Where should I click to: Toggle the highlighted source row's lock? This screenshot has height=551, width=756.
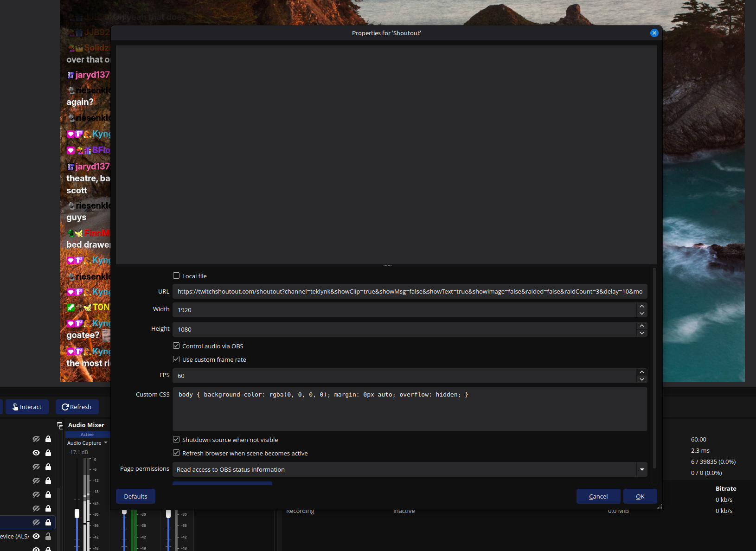pos(48,522)
